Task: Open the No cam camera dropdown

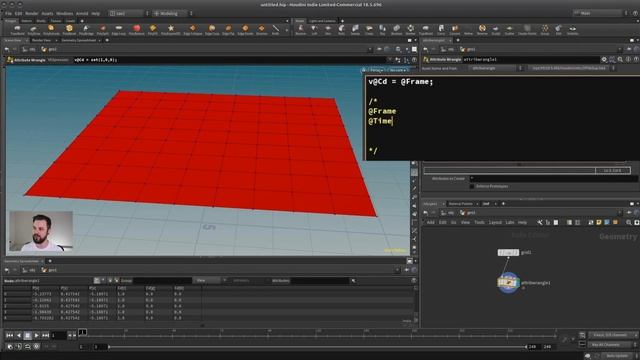Action: pos(398,70)
